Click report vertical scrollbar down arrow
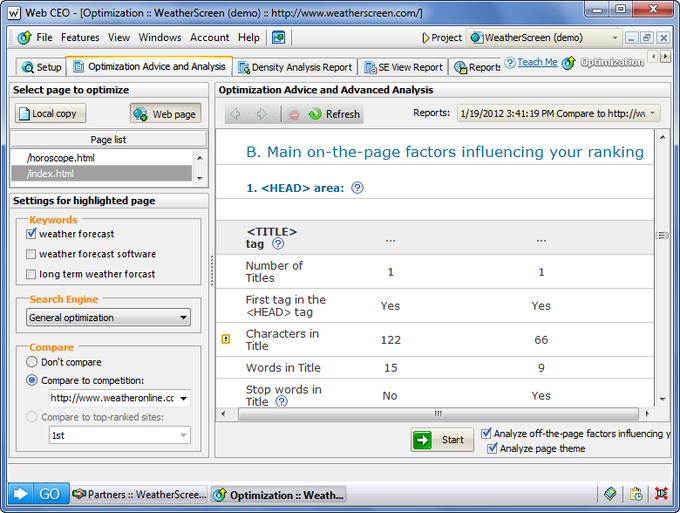Image resolution: width=680 pixels, height=513 pixels. tap(662, 399)
